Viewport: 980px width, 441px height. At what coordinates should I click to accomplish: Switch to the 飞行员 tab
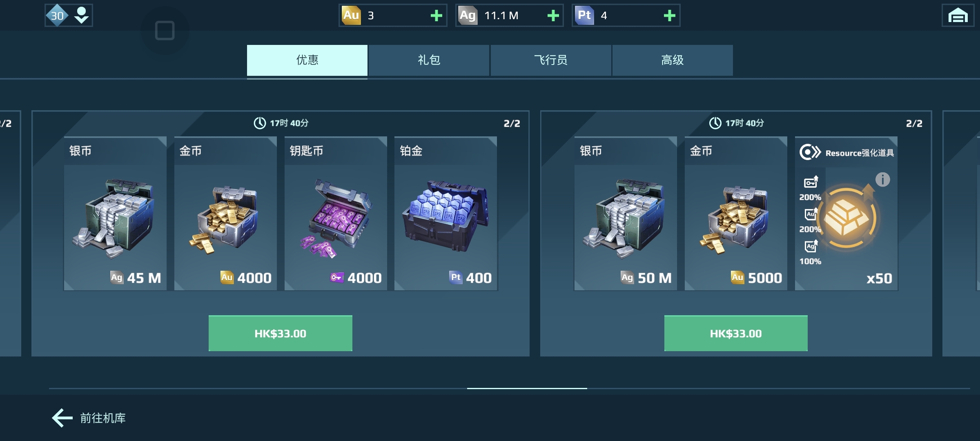click(551, 60)
